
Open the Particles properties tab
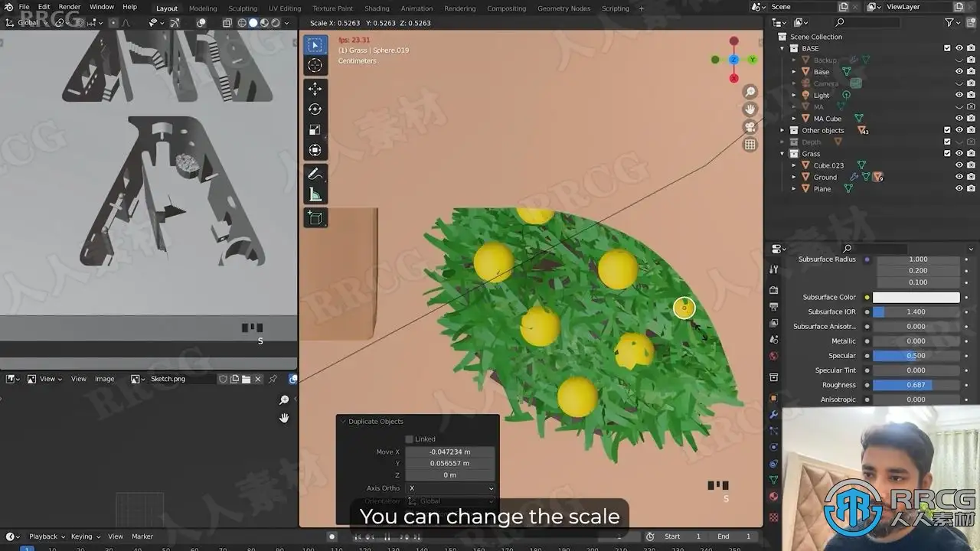(x=773, y=431)
